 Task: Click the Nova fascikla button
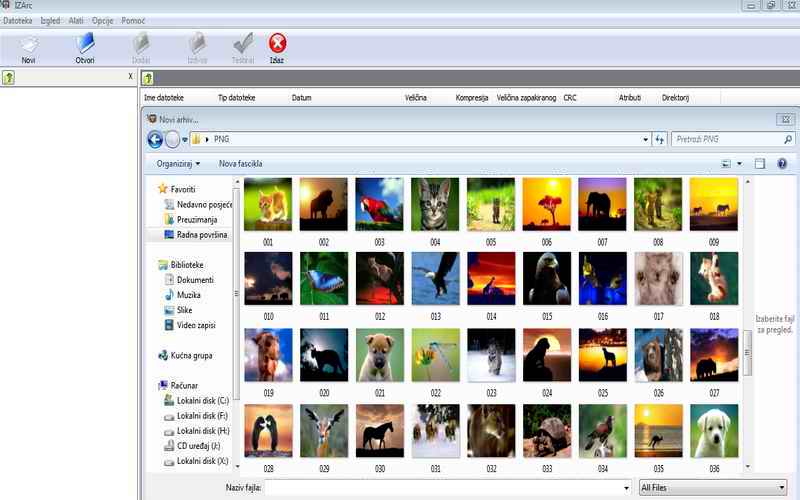click(x=241, y=163)
